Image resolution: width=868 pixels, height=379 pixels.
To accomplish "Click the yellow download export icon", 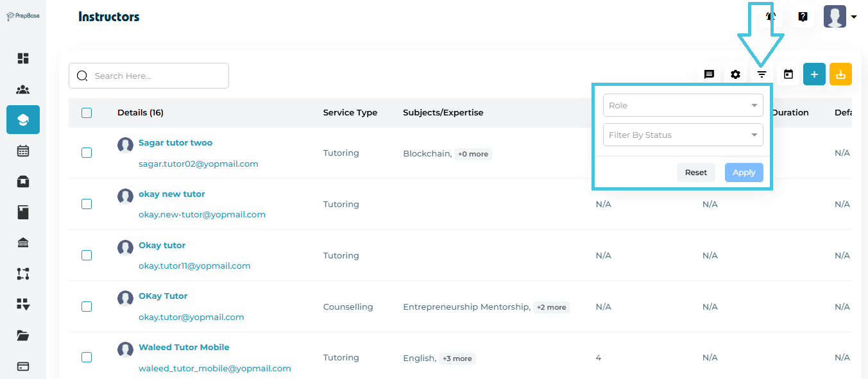I will tap(840, 74).
